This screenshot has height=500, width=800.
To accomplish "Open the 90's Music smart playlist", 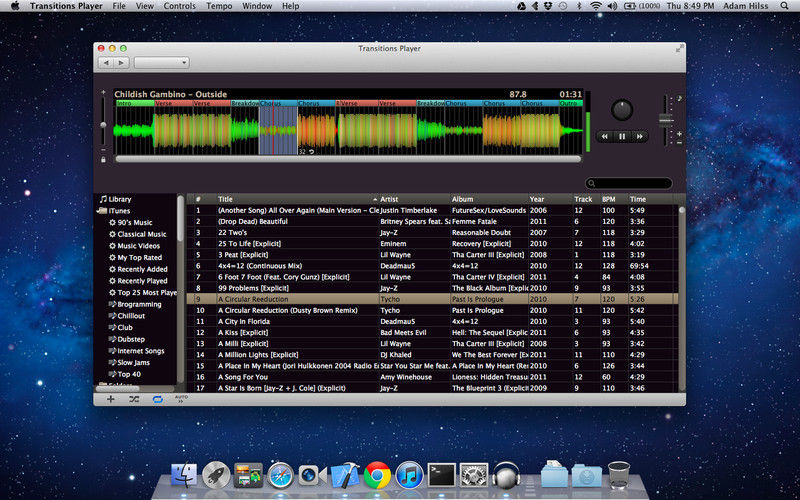I will pos(131,222).
